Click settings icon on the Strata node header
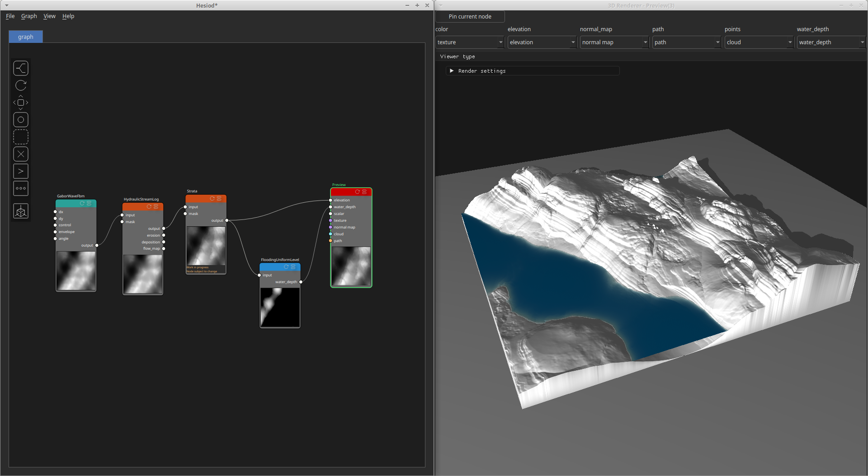This screenshot has height=476, width=868. [x=219, y=198]
